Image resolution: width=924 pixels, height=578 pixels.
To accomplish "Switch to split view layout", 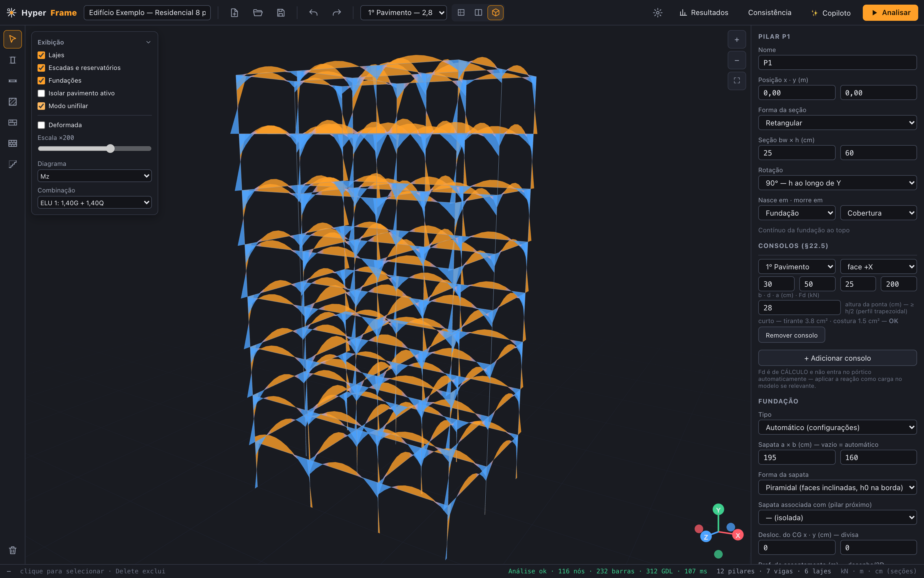I will coord(478,13).
